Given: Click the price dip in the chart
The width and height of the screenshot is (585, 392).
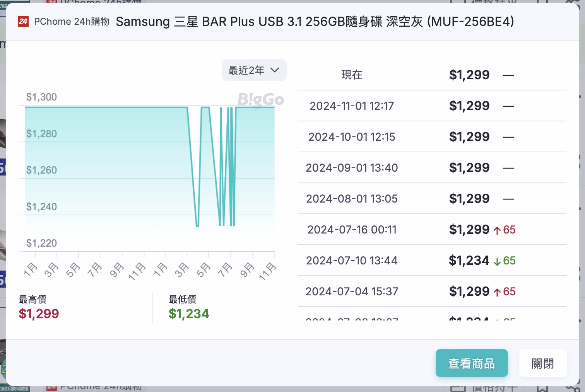Looking at the screenshot, I should (x=197, y=224).
